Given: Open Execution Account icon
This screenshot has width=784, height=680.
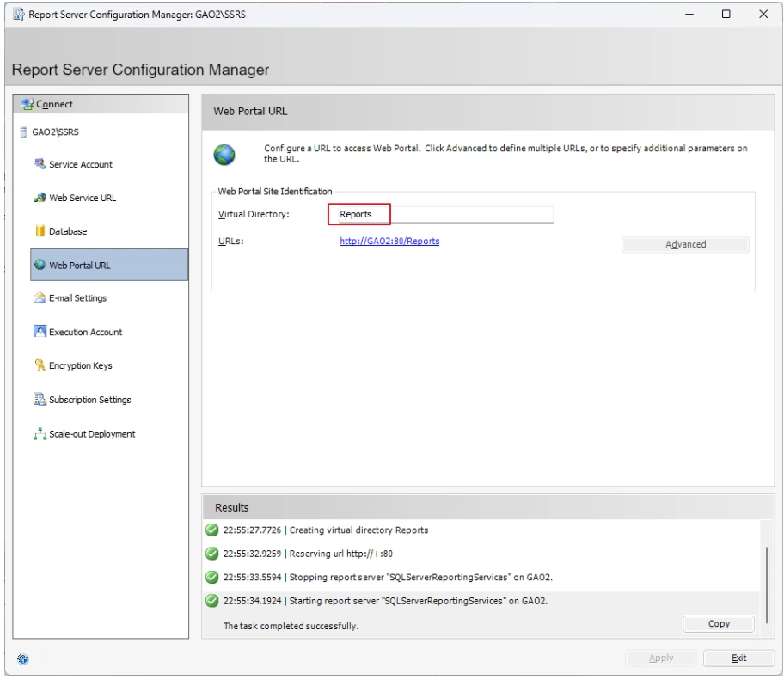Looking at the screenshot, I should [x=40, y=332].
